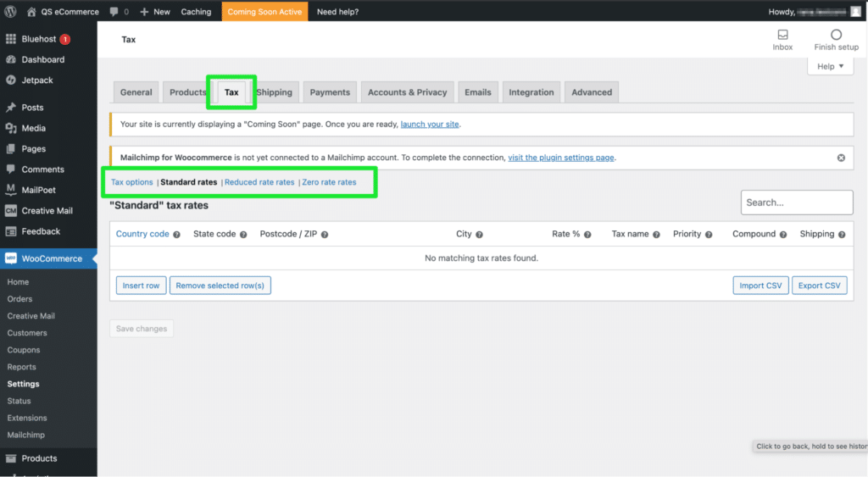Click Insert row button
Screen dimensions: 868x477
click(x=142, y=286)
